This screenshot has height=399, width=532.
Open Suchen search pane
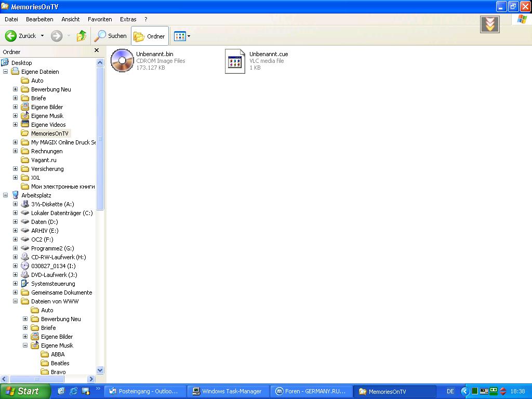pyautogui.click(x=111, y=36)
